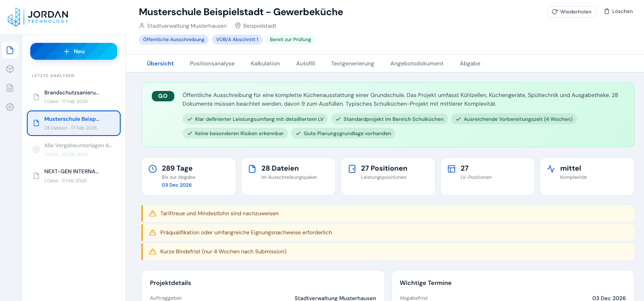Viewport: 644px width, 301px height.
Task: Click the person icon next to Stadtverwaltung Musterhausen
Action: [142, 26]
